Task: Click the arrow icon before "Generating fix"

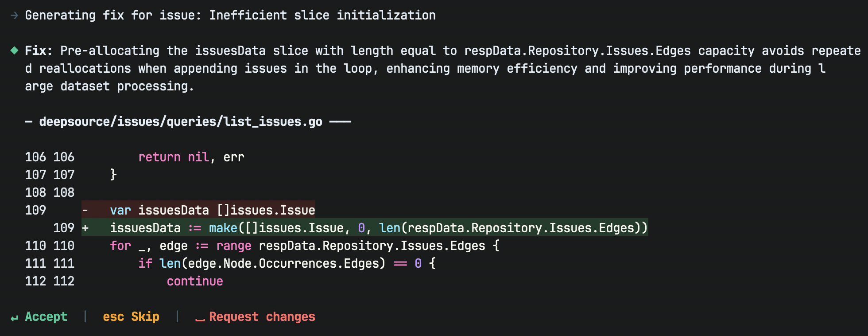Action: pyautogui.click(x=14, y=16)
